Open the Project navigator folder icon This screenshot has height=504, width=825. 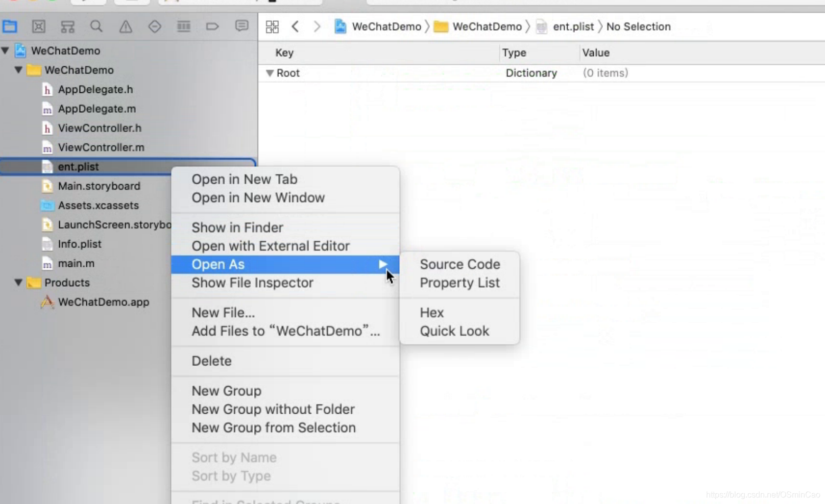10,26
